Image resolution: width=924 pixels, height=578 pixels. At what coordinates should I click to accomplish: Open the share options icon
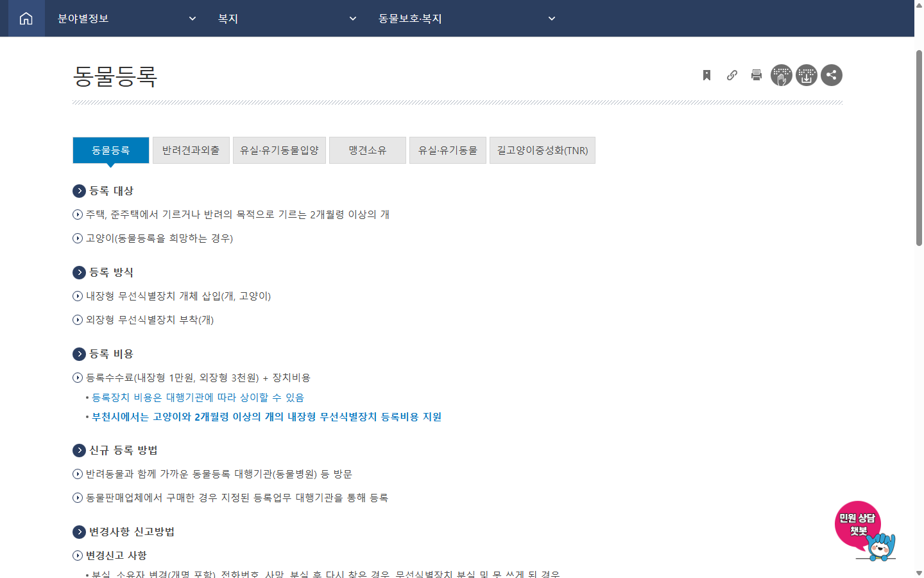(832, 75)
